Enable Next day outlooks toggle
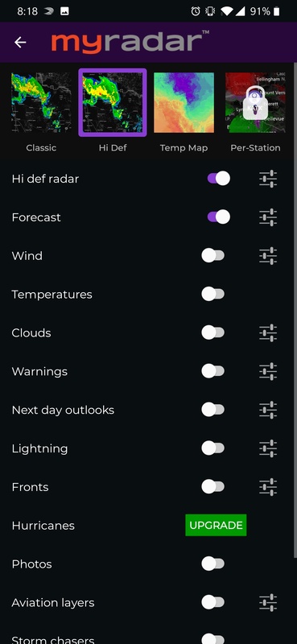Image resolution: width=297 pixels, height=644 pixels. pyautogui.click(x=212, y=410)
